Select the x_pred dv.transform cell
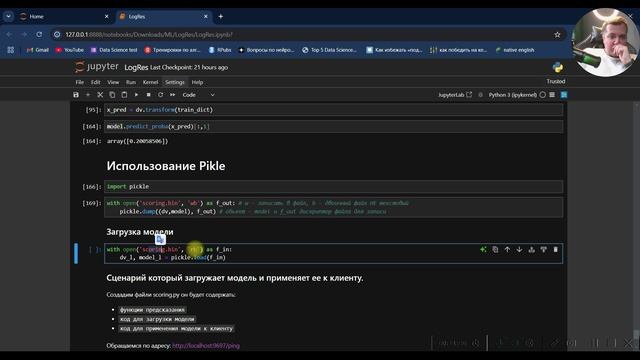The height and width of the screenshot is (360, 640). click(x=333, y=110)
